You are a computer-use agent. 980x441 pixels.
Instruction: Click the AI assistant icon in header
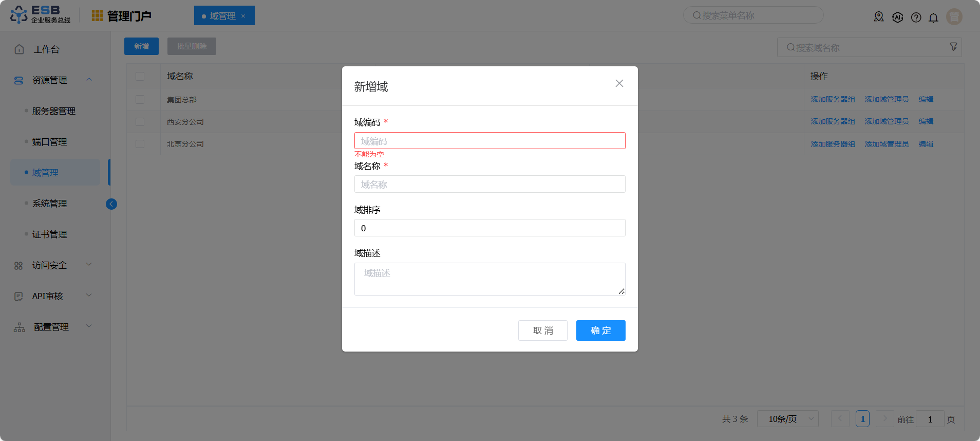coord(897,17)
